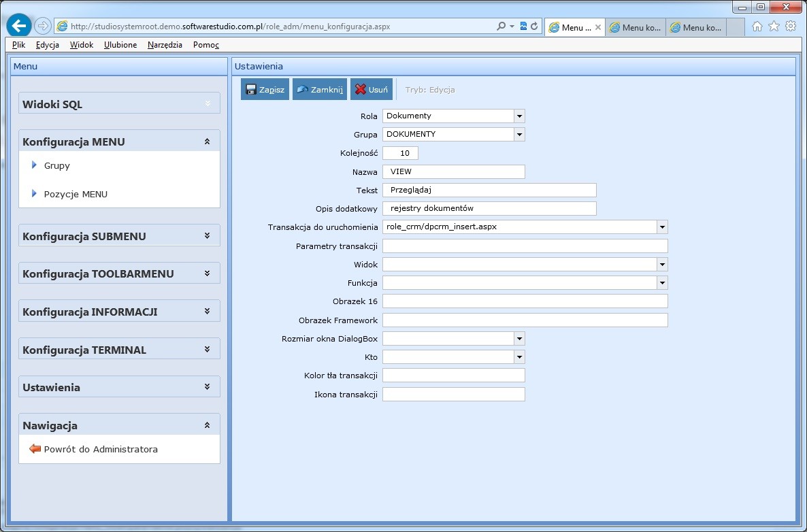
Task: Open browser Tools gear icon
Action: (x=791, y=27)
